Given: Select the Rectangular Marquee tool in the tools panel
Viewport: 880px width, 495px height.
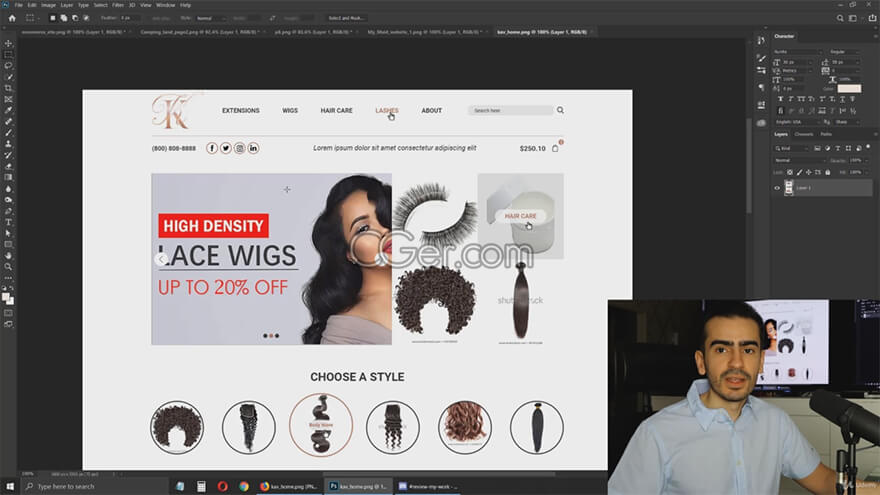Looking at the screenshot, I should [8, 54].
